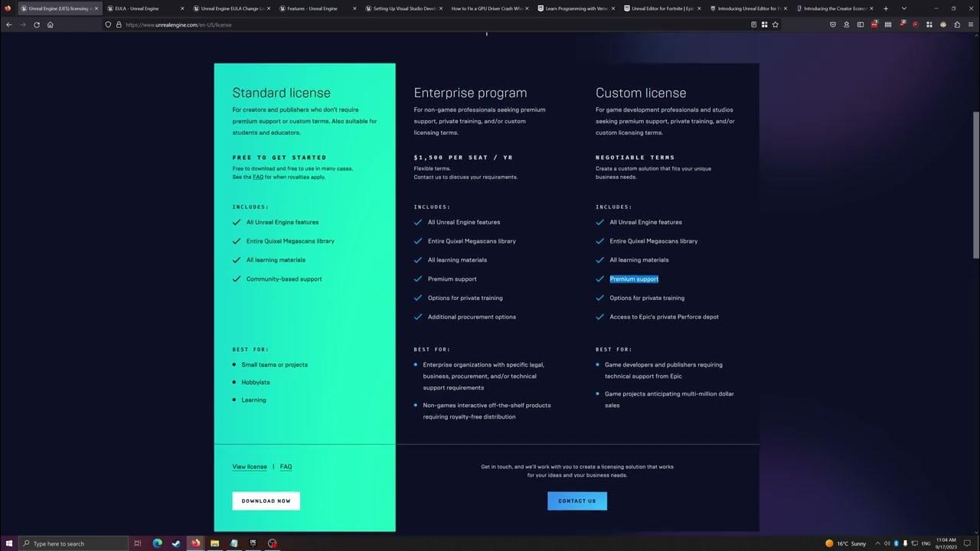
Task: Open a new browser tab
Action: [x=886, y=8]
